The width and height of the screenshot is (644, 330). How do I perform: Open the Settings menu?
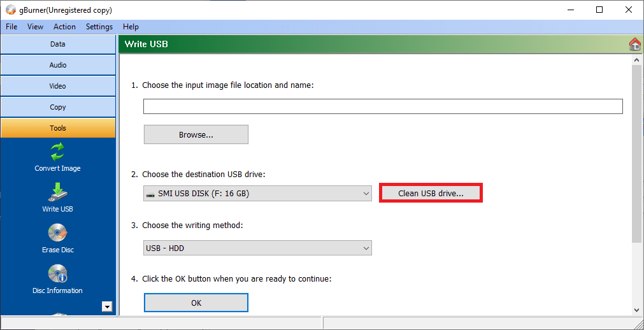(99, 27)
